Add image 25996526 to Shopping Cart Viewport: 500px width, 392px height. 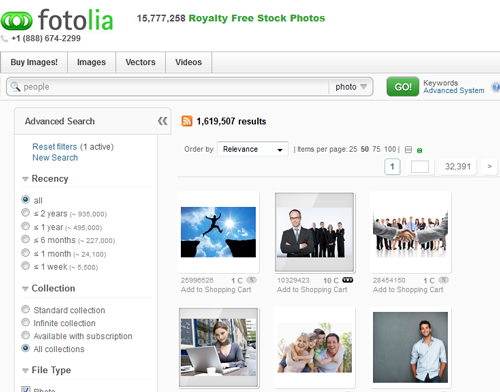pyautogui.click(x=216, y=290)
